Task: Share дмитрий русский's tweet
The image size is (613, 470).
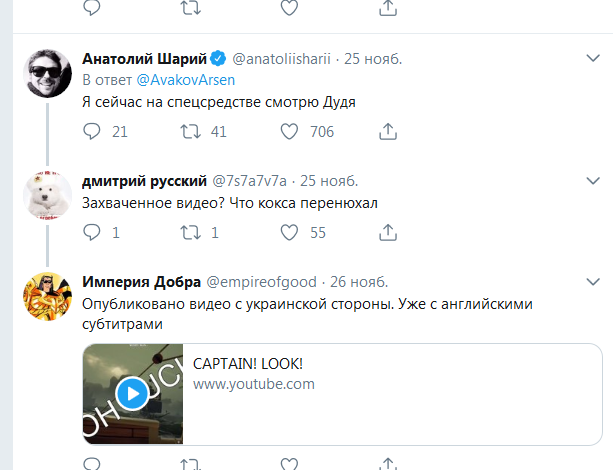Action: (x=388, y=232)
